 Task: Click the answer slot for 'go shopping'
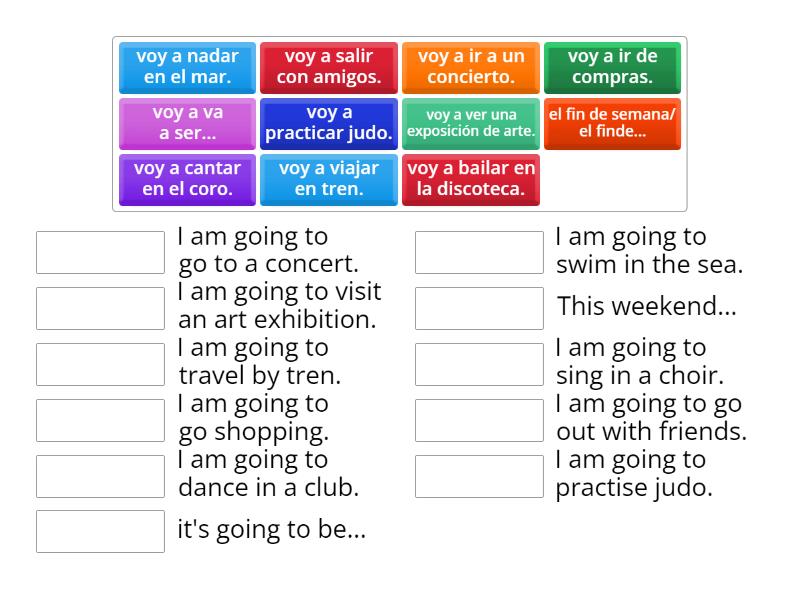99,420
